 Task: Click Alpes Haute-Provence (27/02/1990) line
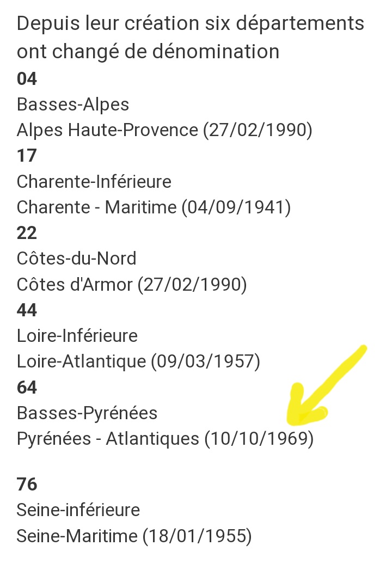pos(164,130)
